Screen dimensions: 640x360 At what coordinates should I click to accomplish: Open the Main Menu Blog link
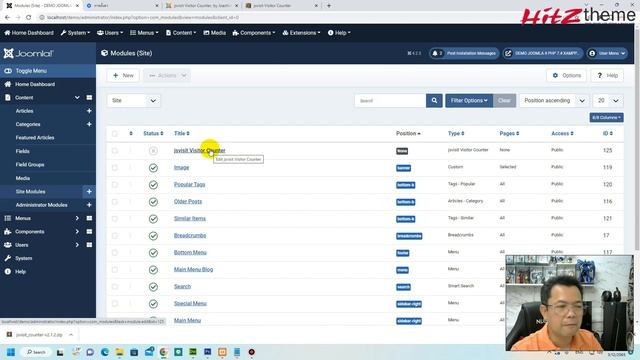193,269
